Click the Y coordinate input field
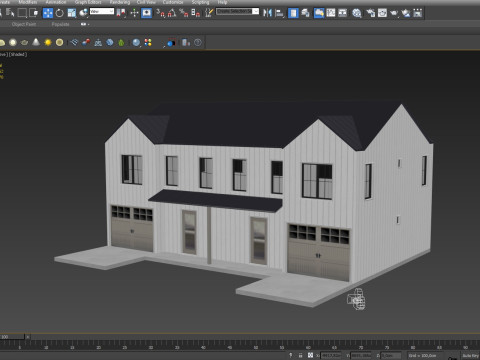 click(x=361, y=355)
